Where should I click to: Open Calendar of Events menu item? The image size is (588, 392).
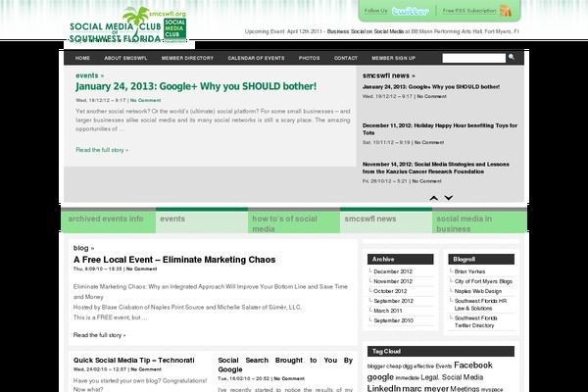click(256, 58)
